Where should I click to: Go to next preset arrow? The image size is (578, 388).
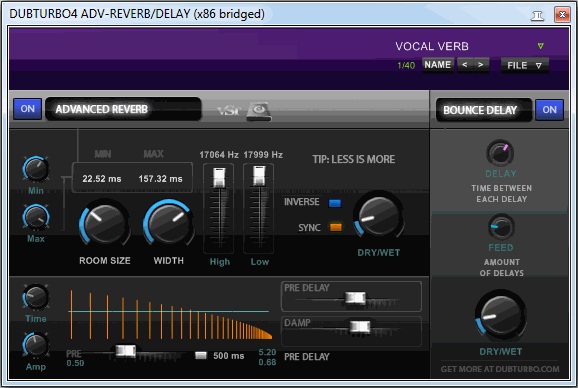coord(481,65)
